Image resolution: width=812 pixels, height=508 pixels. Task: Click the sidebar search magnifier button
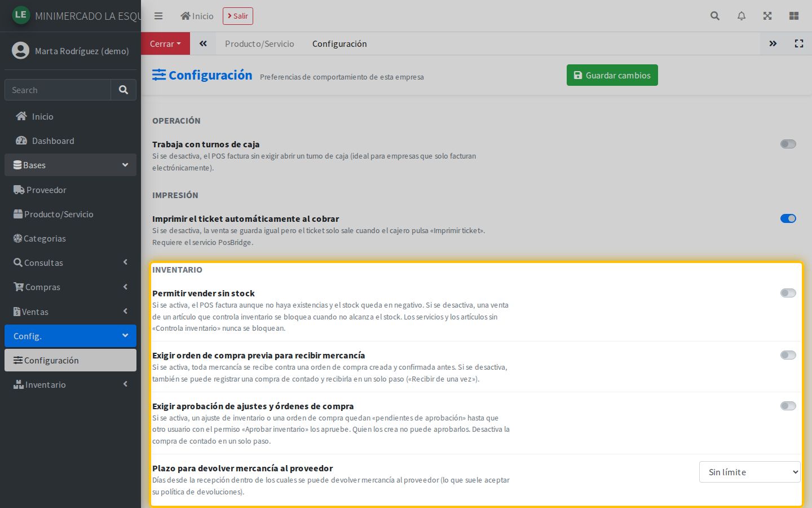tap(123, 90)
